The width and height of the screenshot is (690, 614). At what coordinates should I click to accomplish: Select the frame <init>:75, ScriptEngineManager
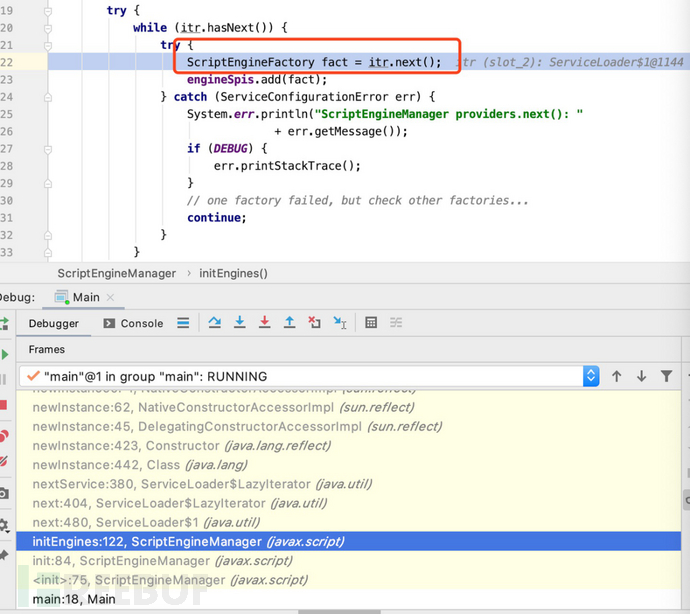coord(349,580)
